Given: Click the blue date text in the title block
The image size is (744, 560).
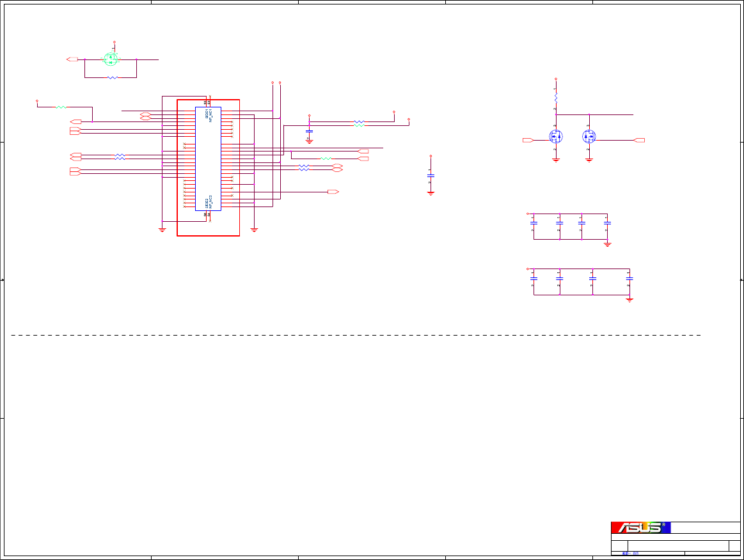Looking at the screenshot, I should coord(630,554).
